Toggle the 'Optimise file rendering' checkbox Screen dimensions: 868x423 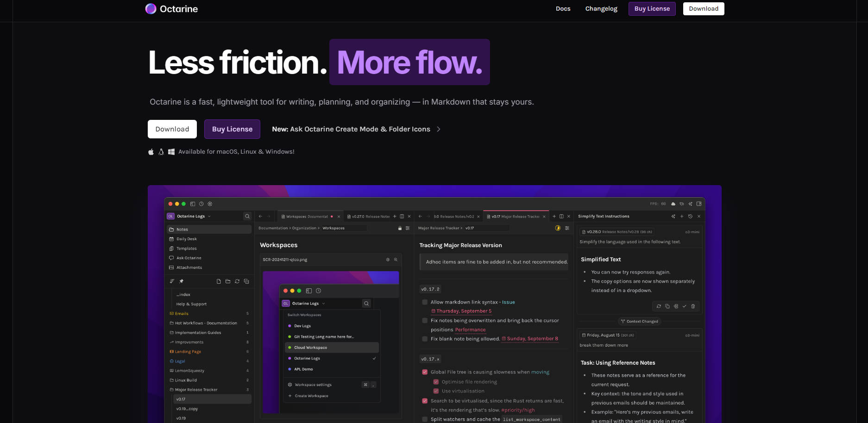436,382
